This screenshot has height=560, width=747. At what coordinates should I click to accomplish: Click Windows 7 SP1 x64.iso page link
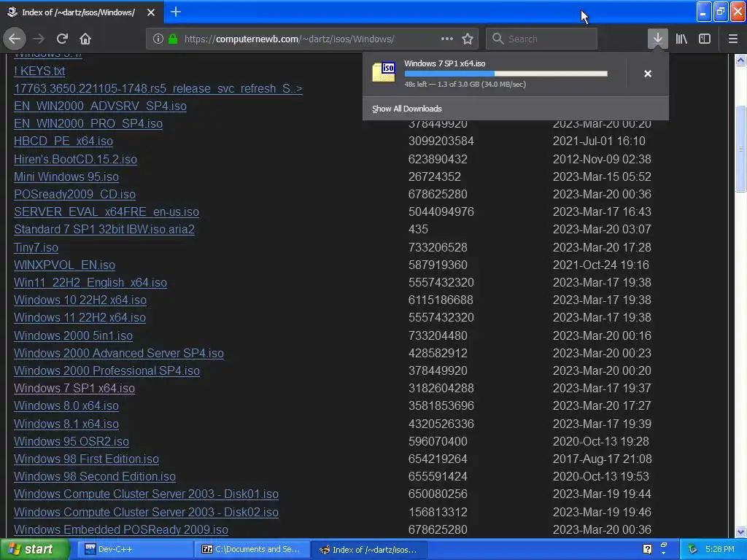coord(74,389)
